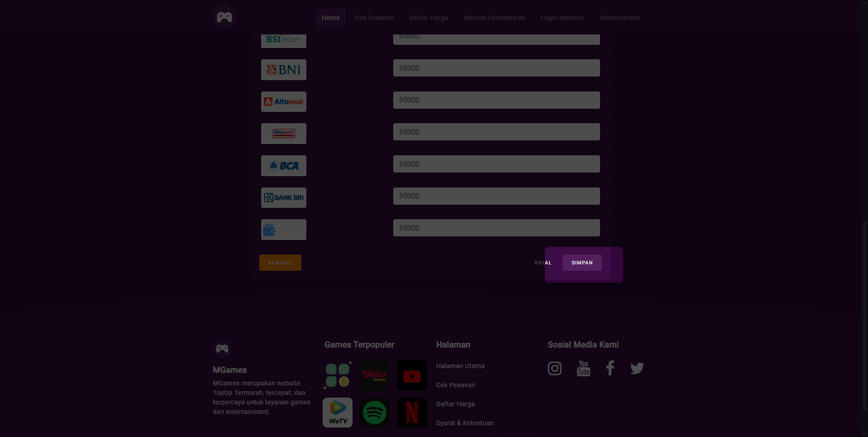Viewport: 868px width, 437px height.
Task: Click the Alfamidi payment logo
Action: pos(284,101)
